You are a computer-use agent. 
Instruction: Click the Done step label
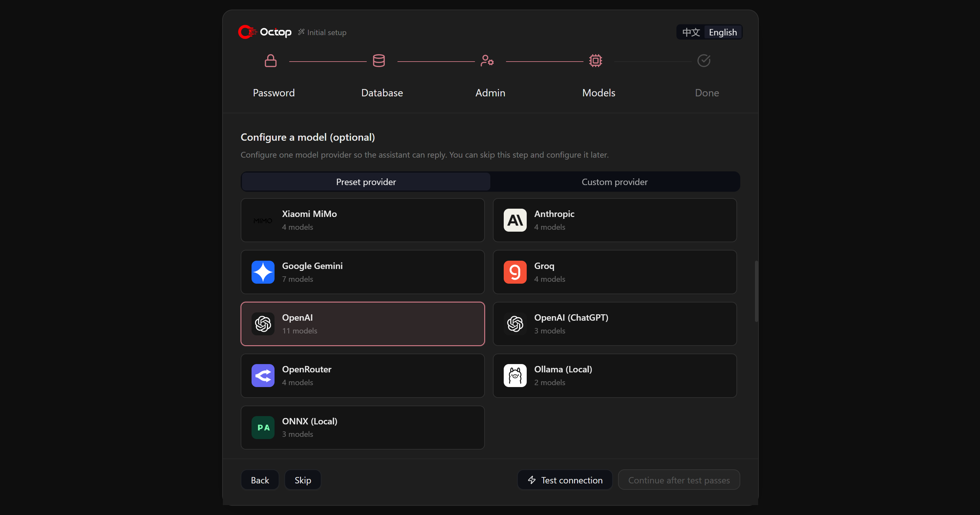(707, 93)
